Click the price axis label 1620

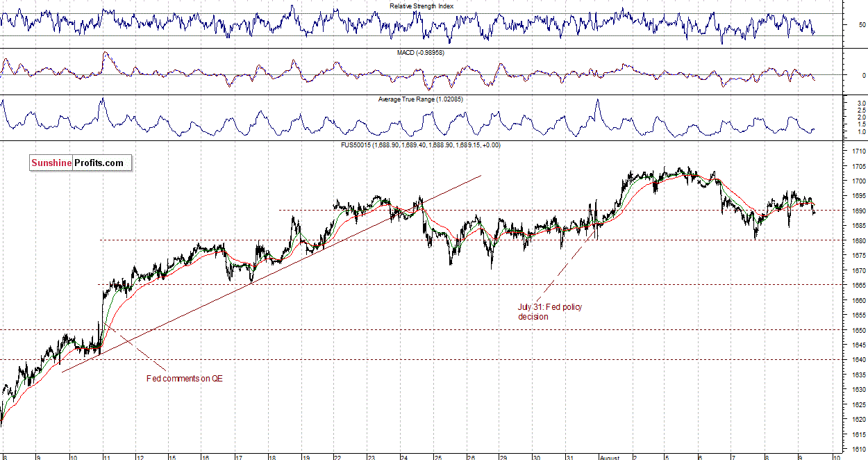859,420
